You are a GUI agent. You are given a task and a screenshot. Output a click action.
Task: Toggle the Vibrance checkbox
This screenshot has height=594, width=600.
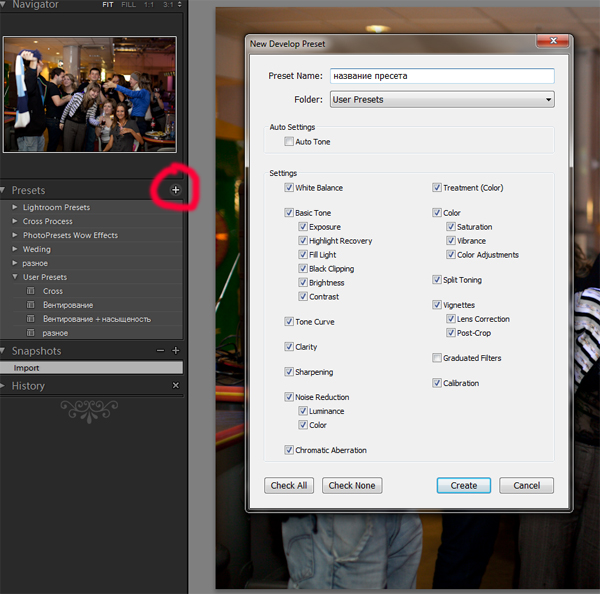451,241
